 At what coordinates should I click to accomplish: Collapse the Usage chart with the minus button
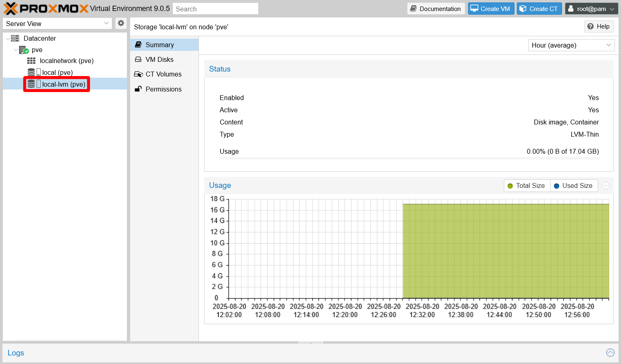[x=606, y=185]
